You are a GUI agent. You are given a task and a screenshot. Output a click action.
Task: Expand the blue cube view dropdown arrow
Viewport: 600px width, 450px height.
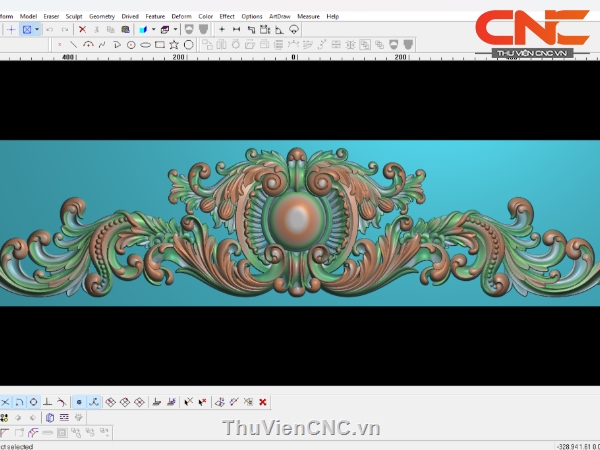point(153,30)
